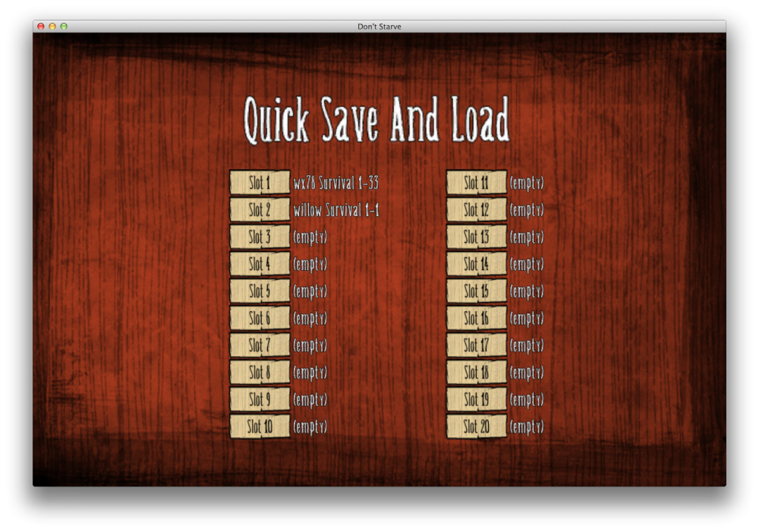759x532 pixels.
Task: Click the (empty) label beside Slot 5
Action: (x=310, y=291)
